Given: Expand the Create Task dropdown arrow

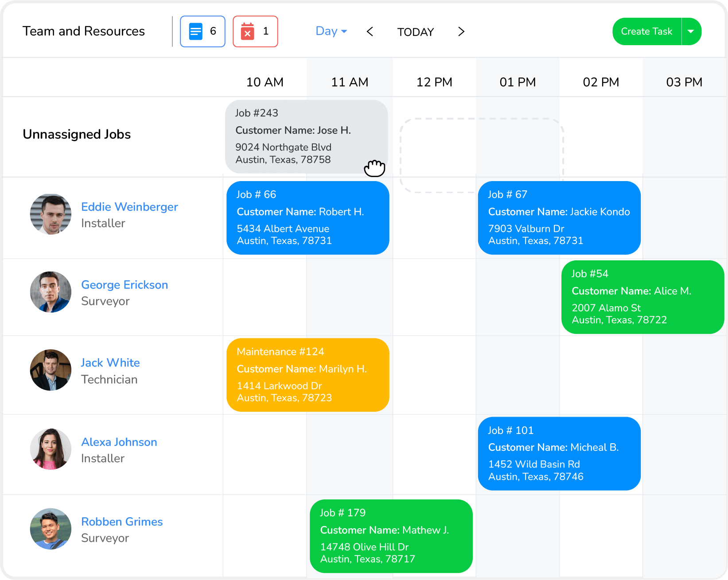Looking at the screenshot, I should (x=691, y=31).
